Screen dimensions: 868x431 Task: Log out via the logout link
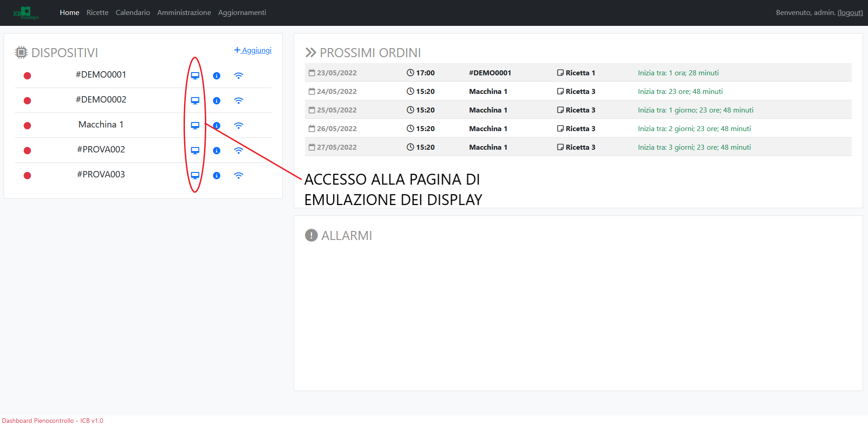coord(850,13)
